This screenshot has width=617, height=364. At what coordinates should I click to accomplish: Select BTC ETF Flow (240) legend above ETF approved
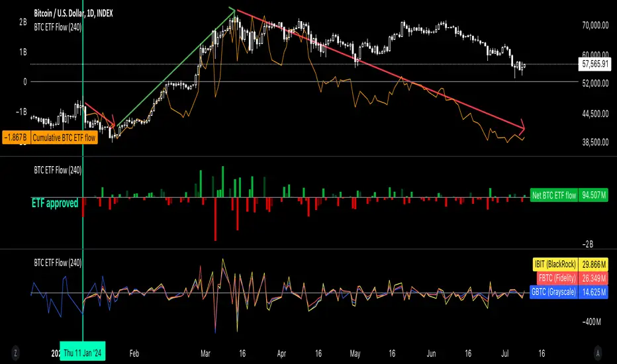[x=58, y=170]
